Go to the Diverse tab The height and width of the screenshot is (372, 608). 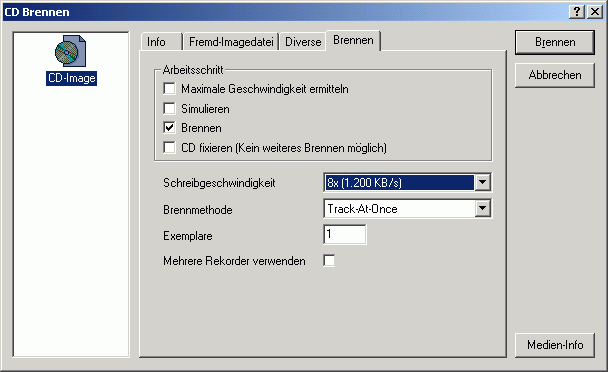click(x=303, y=42)
